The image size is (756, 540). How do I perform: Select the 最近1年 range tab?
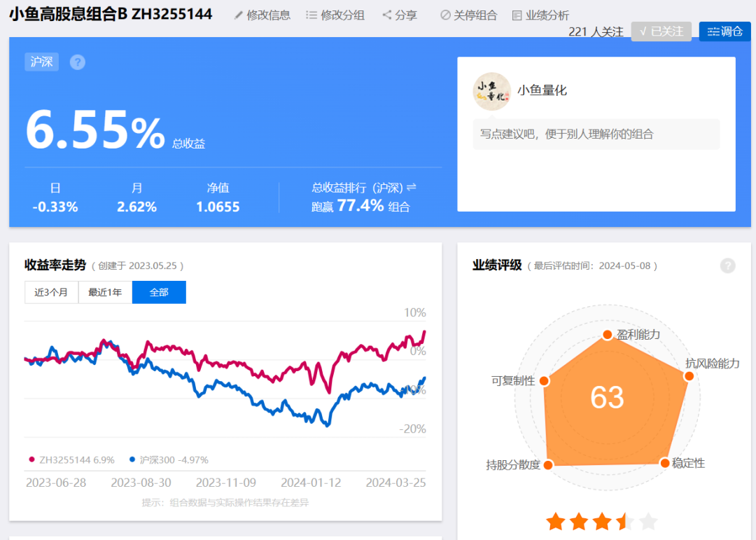click(x=105, y=293)
